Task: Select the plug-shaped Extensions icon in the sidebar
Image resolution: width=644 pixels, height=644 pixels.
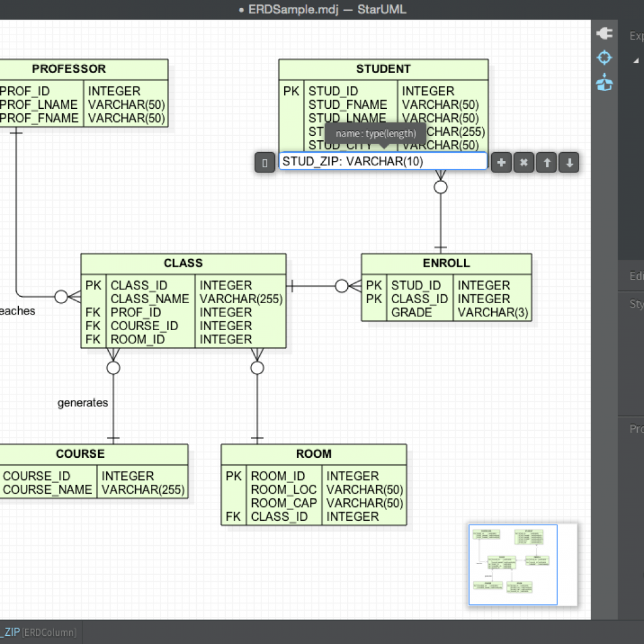Action: 604,33
